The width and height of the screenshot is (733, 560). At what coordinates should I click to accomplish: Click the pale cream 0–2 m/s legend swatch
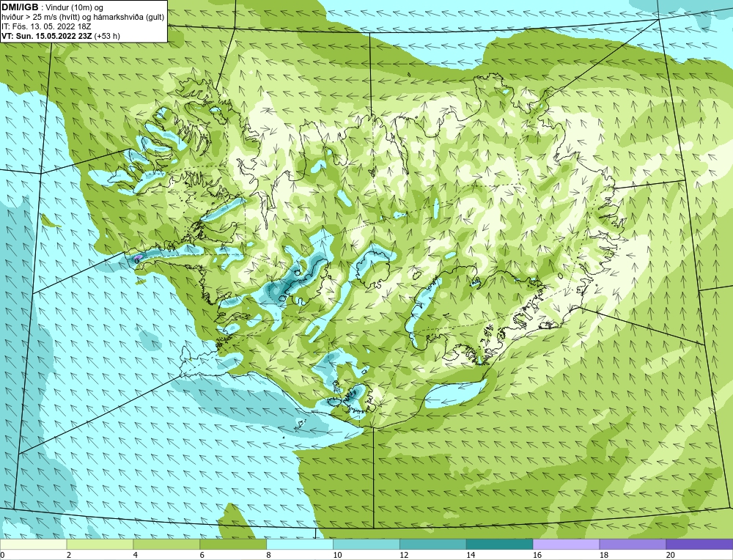click(33, 544)
